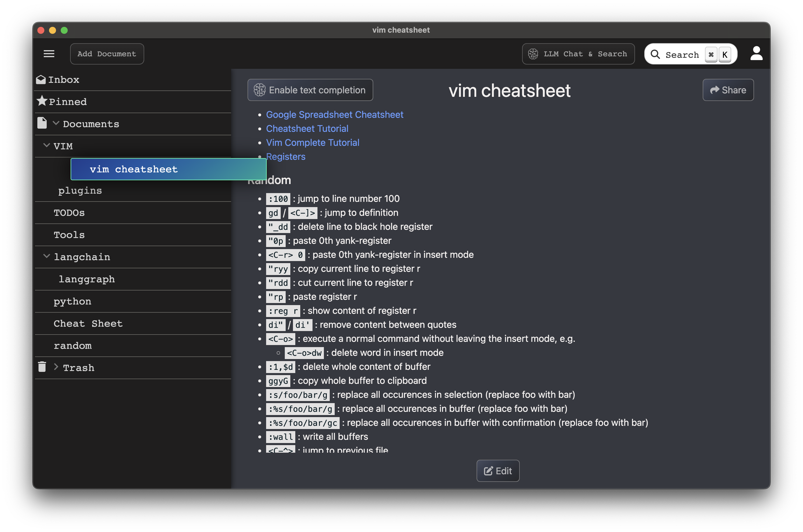Expand the Trash section chevron
803x532 pixels.
56,367
